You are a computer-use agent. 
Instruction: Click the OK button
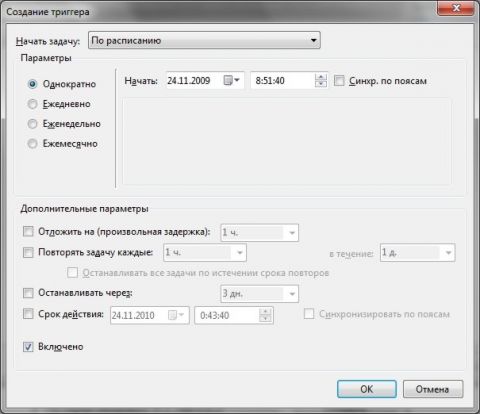tap(367, 389)
